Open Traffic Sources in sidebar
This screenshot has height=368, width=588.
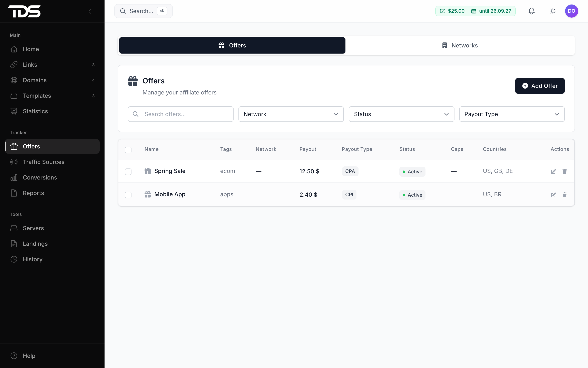coord(52,162)
